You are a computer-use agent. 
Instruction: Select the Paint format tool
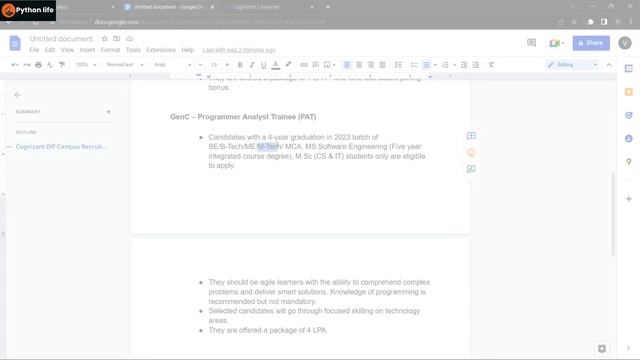(62, 65)
